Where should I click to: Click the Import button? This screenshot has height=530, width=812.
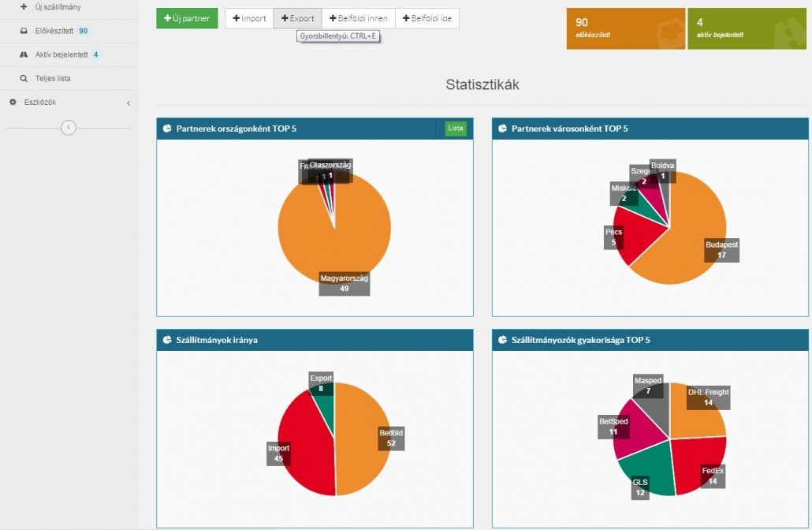click(x=249, y=18)
